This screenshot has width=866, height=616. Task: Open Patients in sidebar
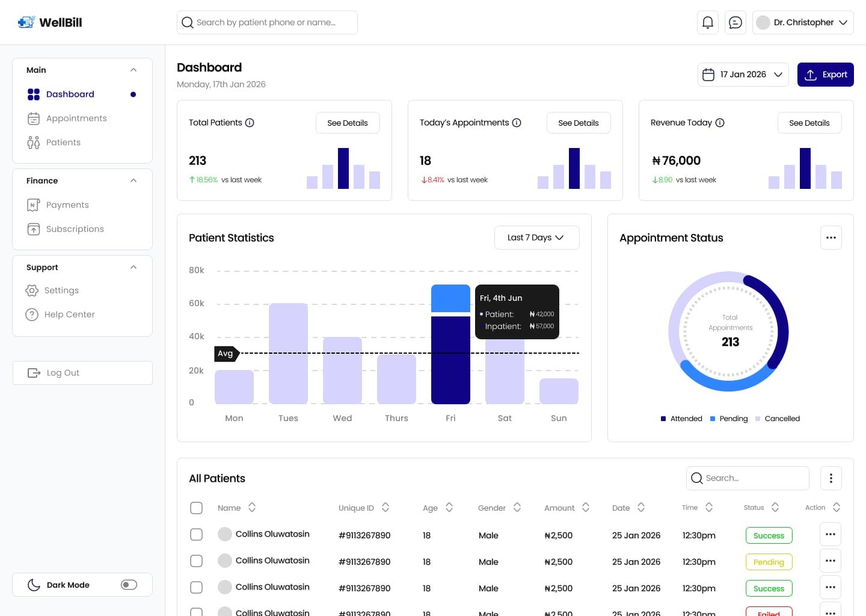tap(54, 143)
